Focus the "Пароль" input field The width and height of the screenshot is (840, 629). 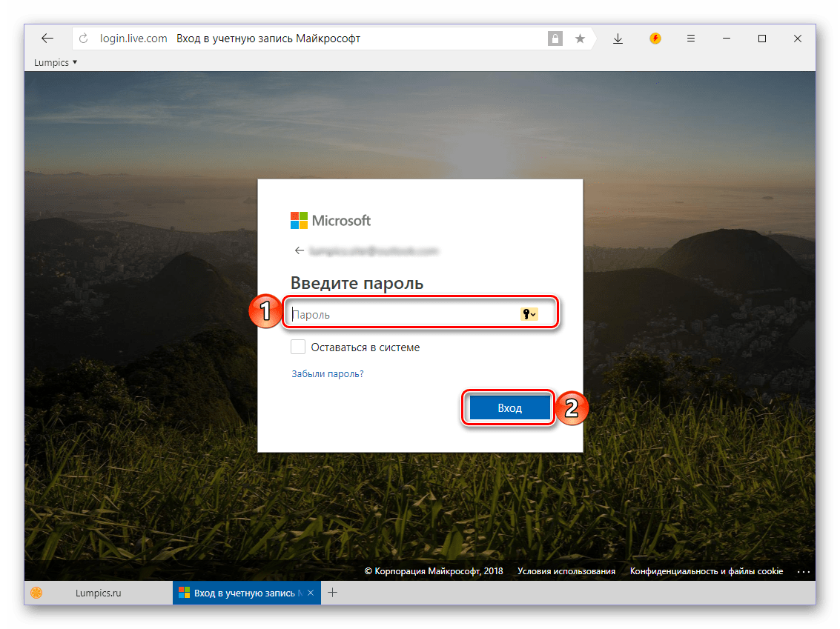click(400, 315)
